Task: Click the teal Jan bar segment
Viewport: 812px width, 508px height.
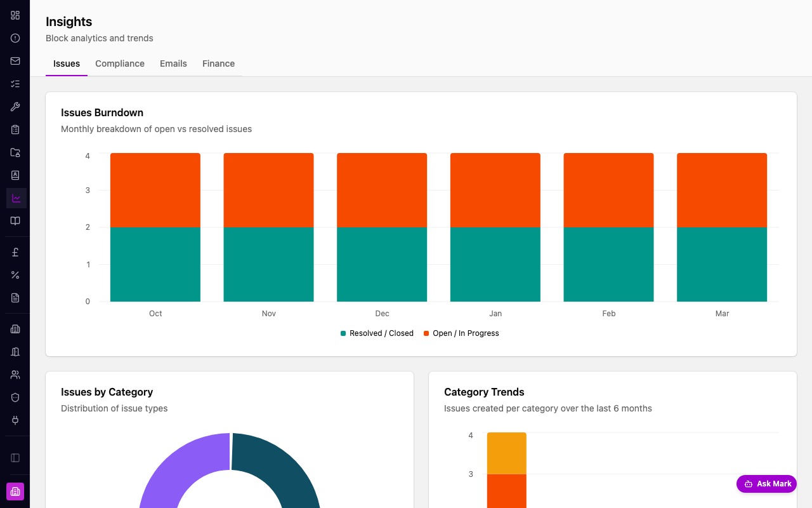Action: pos(495,264)
